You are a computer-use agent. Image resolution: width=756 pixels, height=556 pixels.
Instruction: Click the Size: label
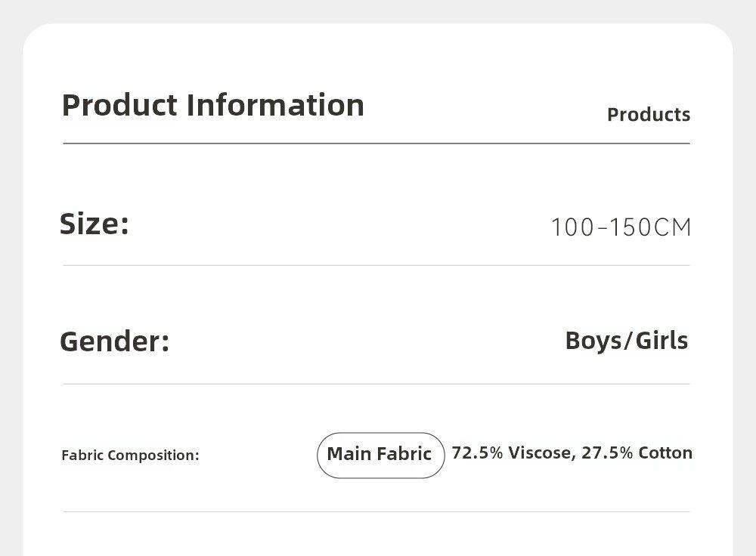click(94, 224)
